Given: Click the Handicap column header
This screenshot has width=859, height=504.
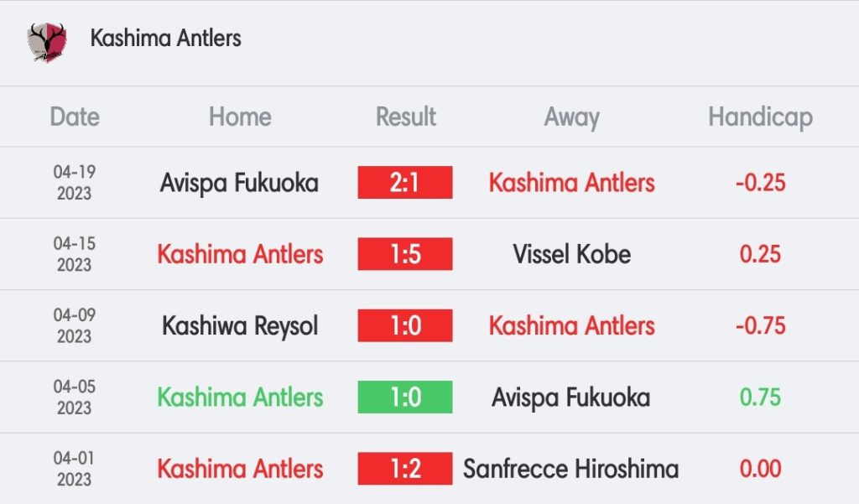Looking at the screenshot, I should pos(760,117).
